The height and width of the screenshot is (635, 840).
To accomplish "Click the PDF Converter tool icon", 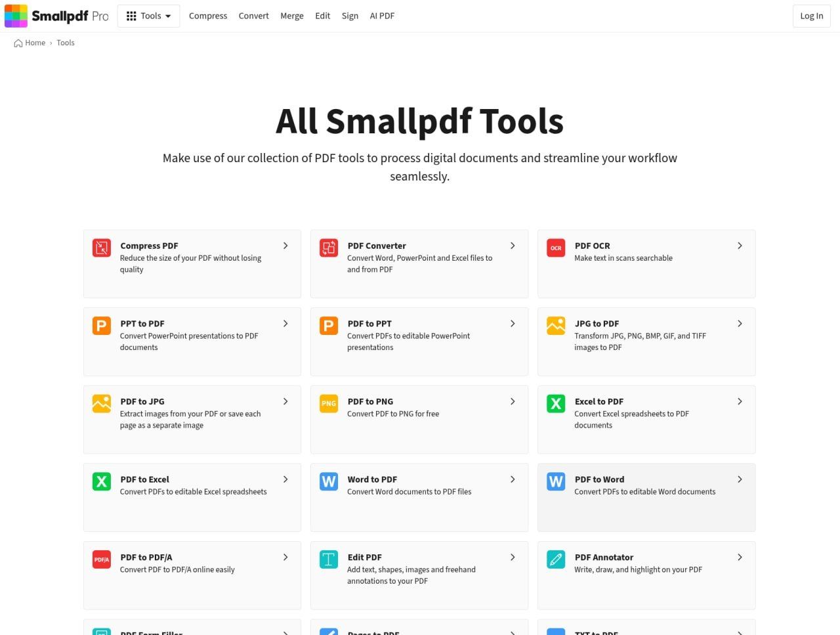I will (329, 248).
